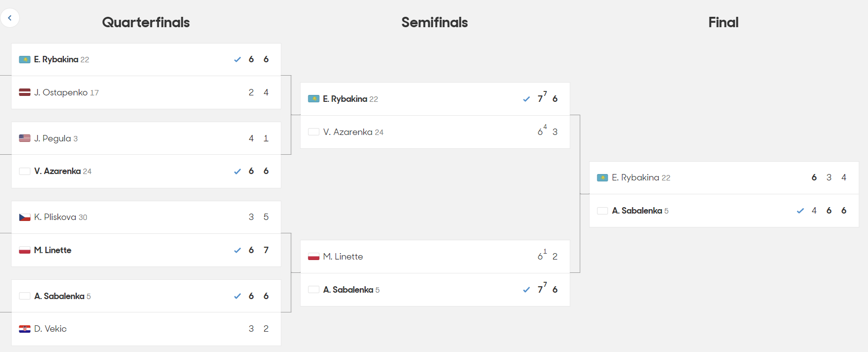Open V. Azarenka link in quarterfinals

click(57, 171)
